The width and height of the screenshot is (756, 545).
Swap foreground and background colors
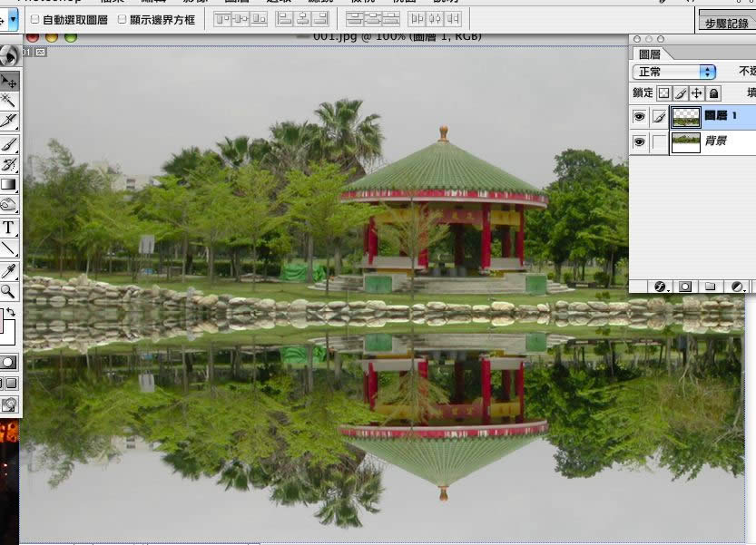click(11, 312)
